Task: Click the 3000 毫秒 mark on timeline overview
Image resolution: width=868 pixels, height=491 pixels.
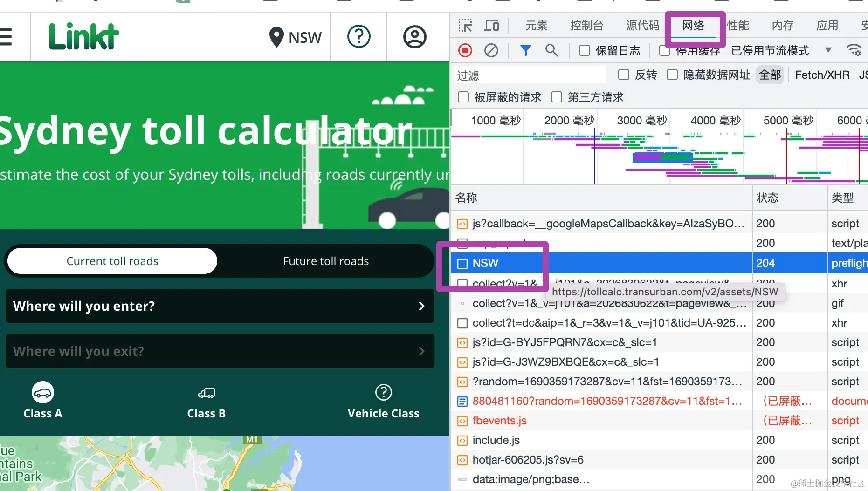Action: [x=642, y=120]
